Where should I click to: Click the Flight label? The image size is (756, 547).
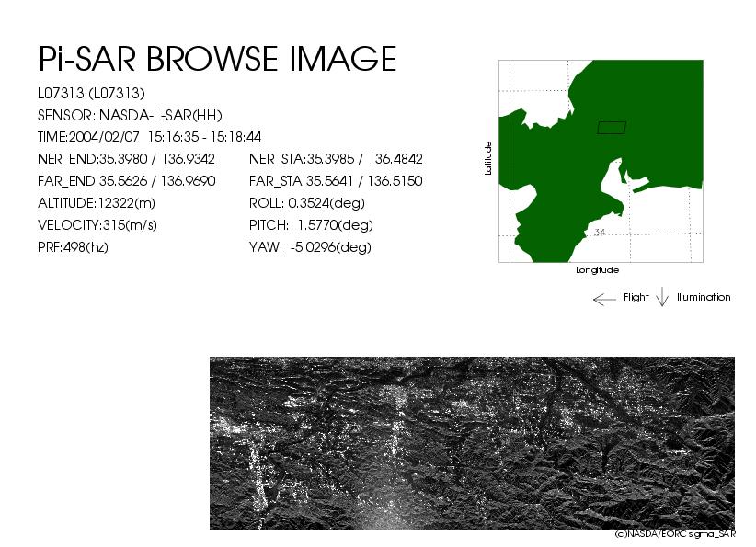click(x=636, y=297)
